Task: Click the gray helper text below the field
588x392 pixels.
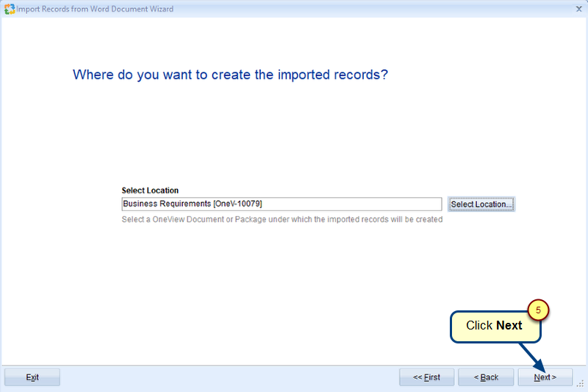Action: pos(282,219)
